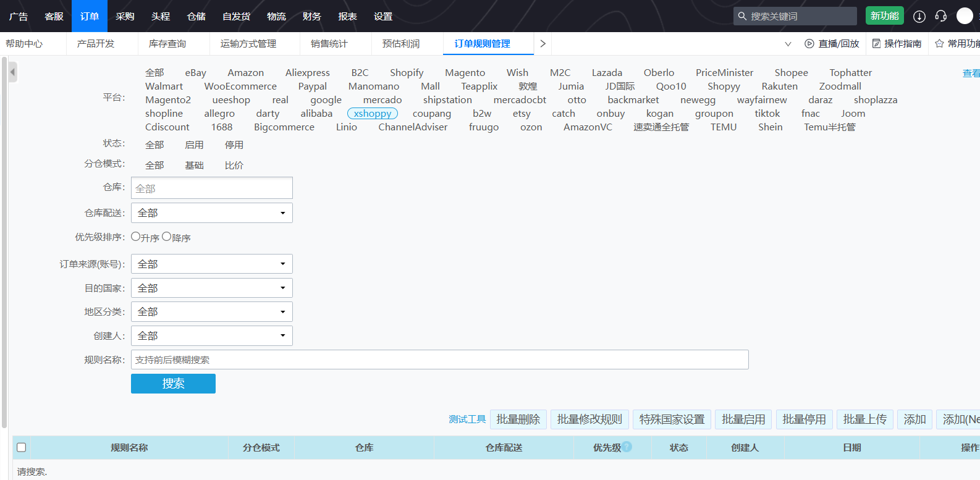Click the 仓库 warehouse input field

(212, 188)
